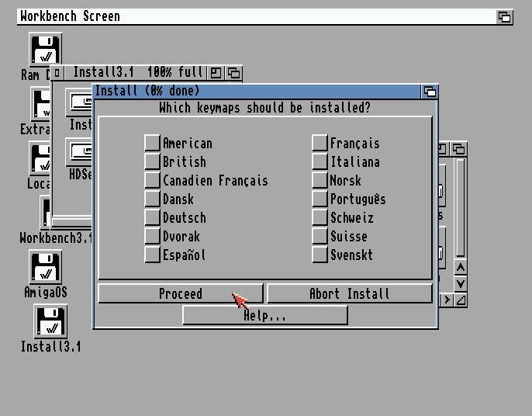Select the HDSetup drawer icon
532x416 pixels.
coord(80,153)
